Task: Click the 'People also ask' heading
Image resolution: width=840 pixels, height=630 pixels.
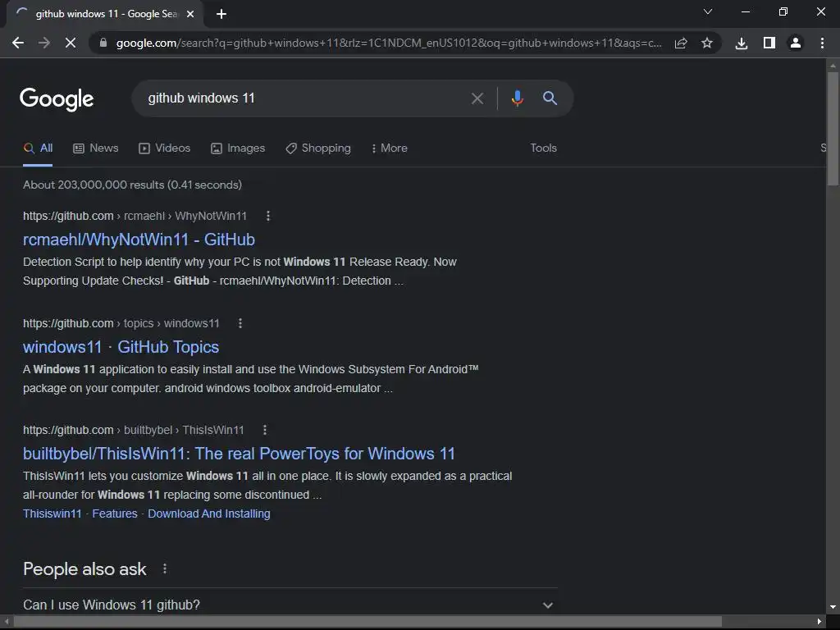Action: pyautogui.click(x=84, y=569)
